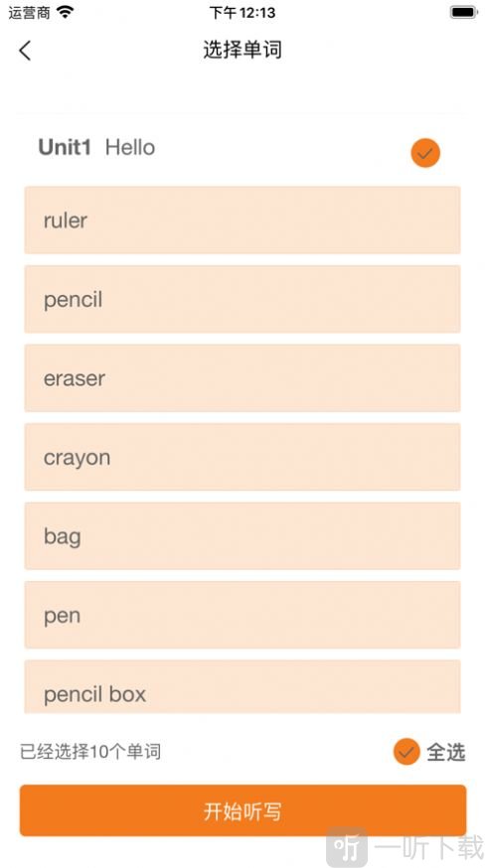Uncheck the Unit1 Hello orange checkmark
485x868 pixels.
point(425,153)
